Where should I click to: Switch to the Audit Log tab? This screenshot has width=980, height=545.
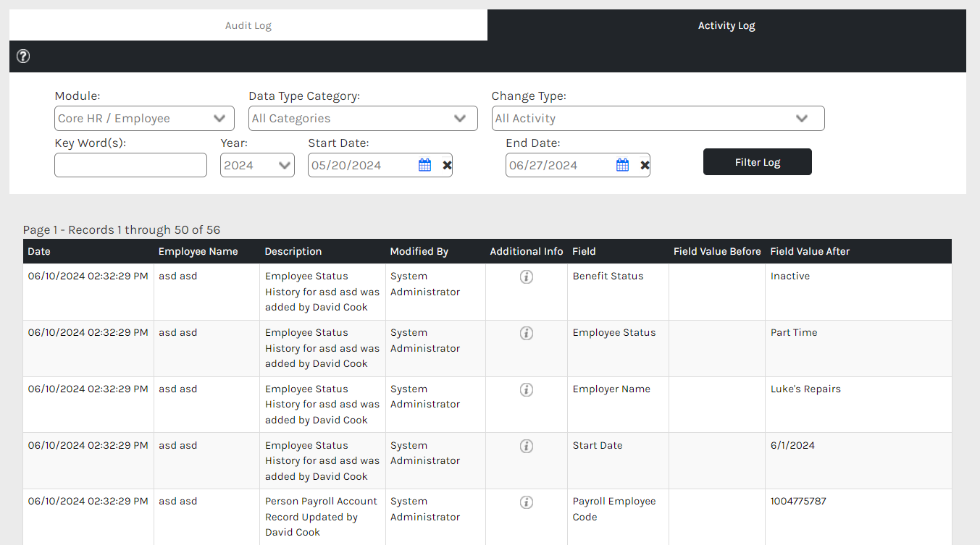(248, 25)
